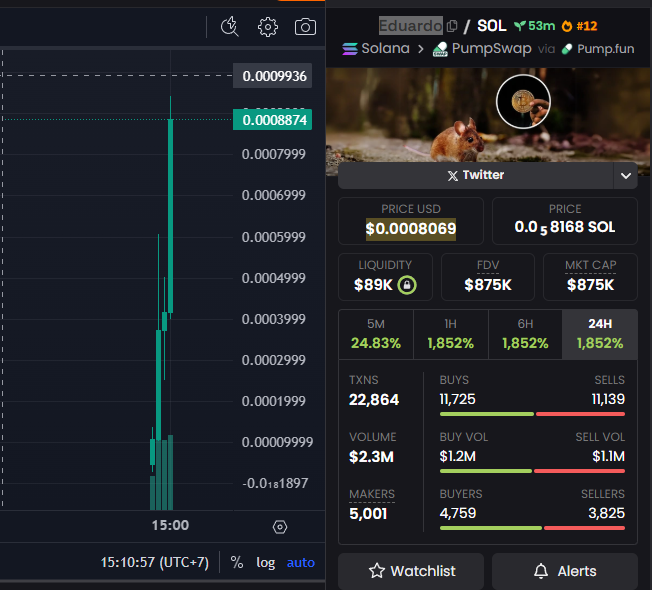Click the LIQUIDITY $89K box
Image resolution: width=652 pixels, height=590 pixels.
point(385,277)
